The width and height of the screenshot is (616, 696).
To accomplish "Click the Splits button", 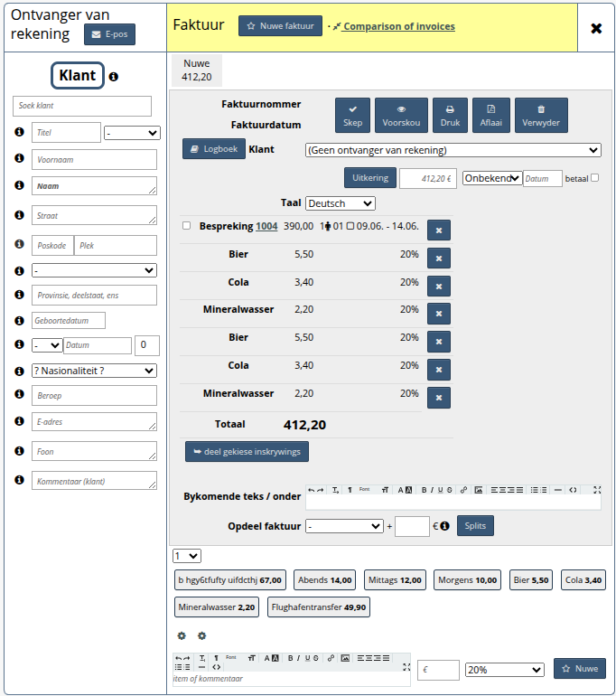I will coord(475,525).
